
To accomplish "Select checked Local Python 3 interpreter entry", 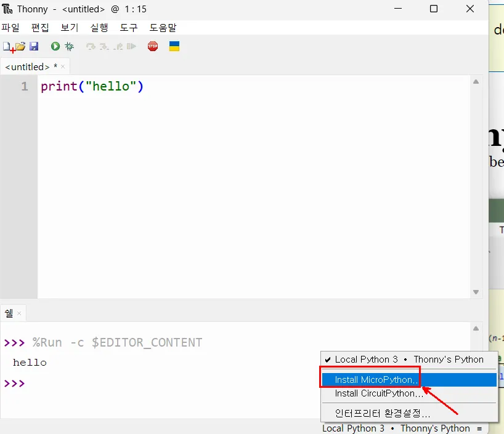I will [409, 359].
